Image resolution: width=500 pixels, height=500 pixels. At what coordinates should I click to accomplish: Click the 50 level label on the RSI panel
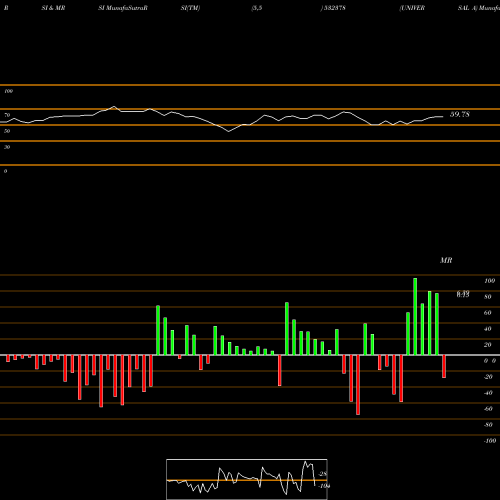[x=7, y=131]
